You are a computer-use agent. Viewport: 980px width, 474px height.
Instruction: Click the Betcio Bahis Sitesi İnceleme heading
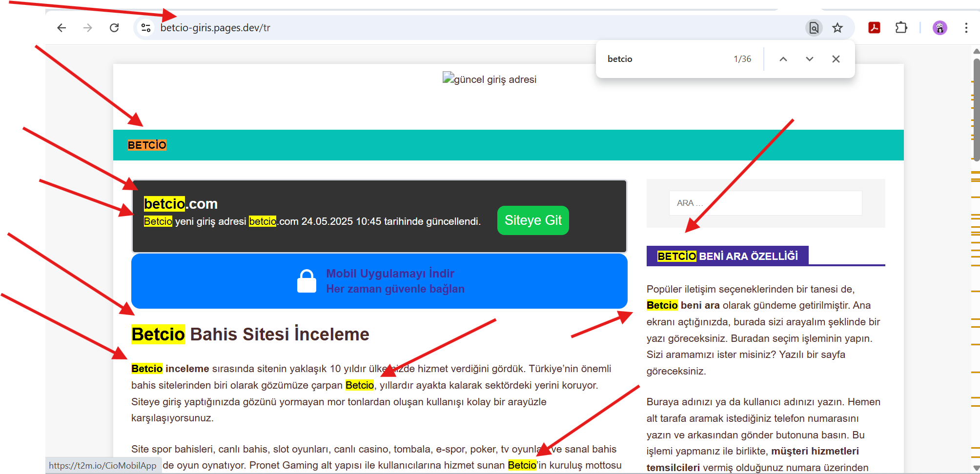(x=250, y=334)
